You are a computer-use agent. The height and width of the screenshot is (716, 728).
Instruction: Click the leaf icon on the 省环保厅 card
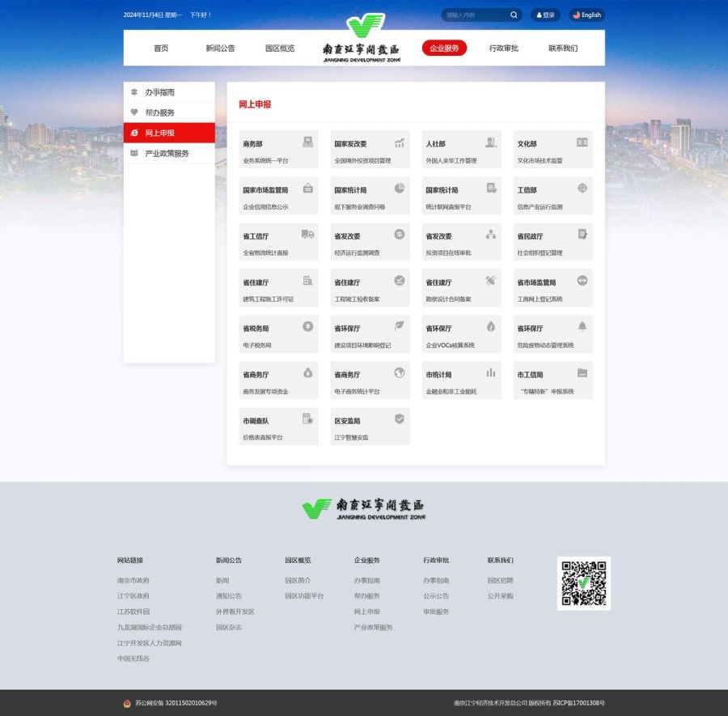[400, 326]
